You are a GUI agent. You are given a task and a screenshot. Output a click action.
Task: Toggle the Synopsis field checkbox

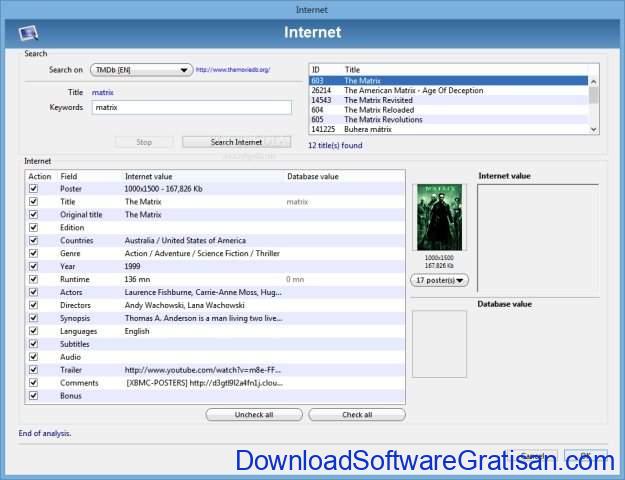[x=33, y=318]
